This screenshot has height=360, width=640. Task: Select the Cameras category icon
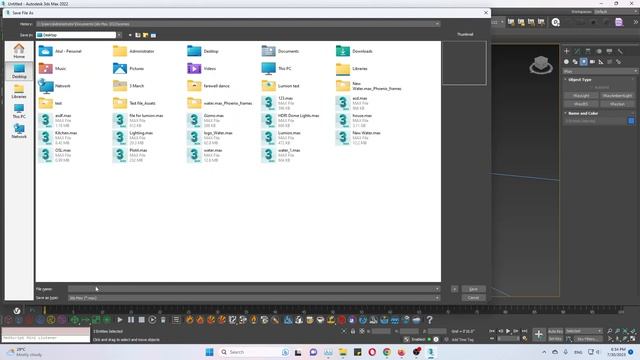coord(592,62)
